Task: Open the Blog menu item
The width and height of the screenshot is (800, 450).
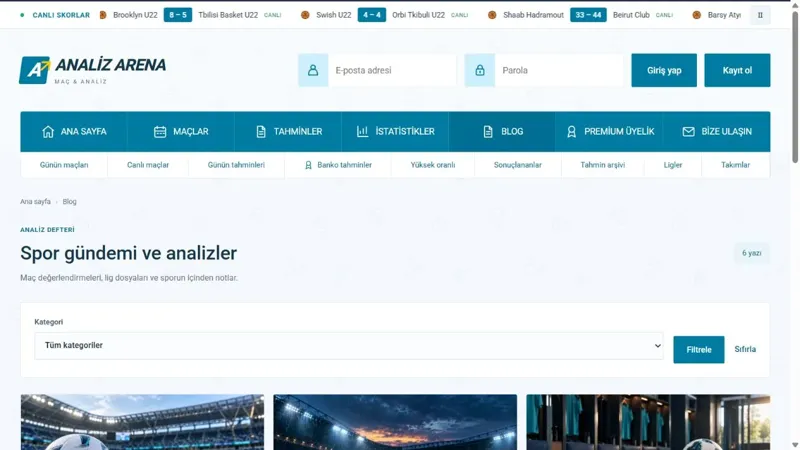Action: tap(502, 132)
